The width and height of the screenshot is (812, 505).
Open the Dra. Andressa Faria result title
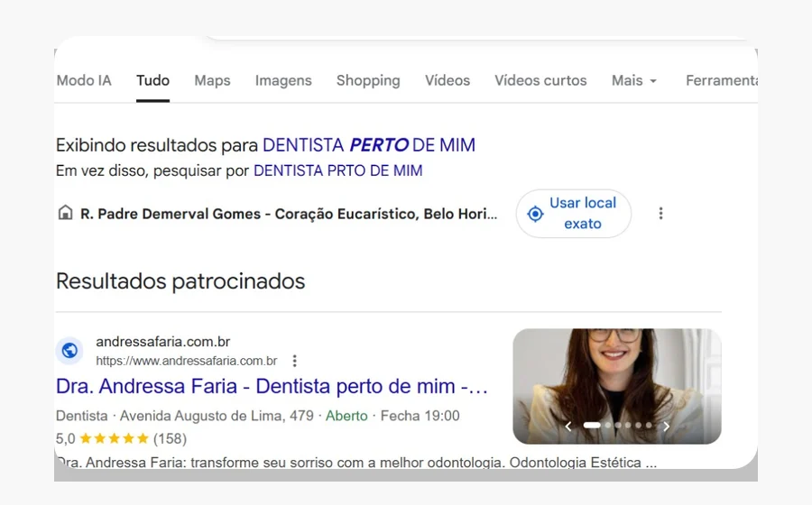point(272,387)
